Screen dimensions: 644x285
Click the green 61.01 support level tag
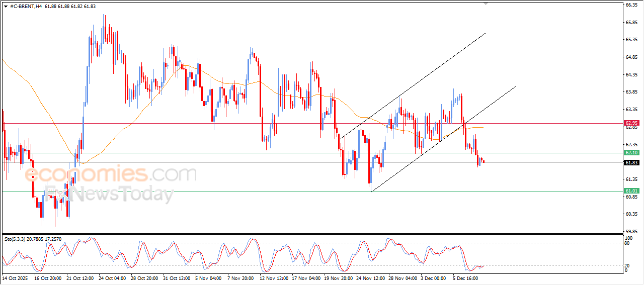(631, 191)
